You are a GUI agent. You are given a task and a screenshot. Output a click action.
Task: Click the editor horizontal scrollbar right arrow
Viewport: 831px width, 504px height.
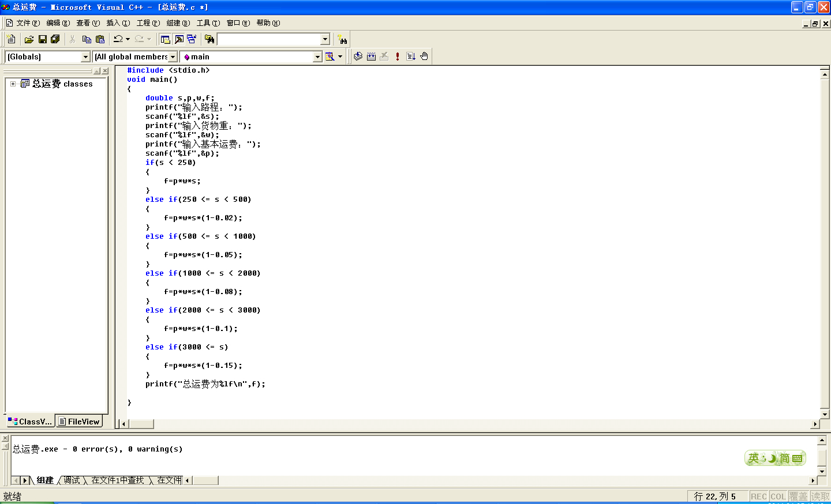[815, 424]
